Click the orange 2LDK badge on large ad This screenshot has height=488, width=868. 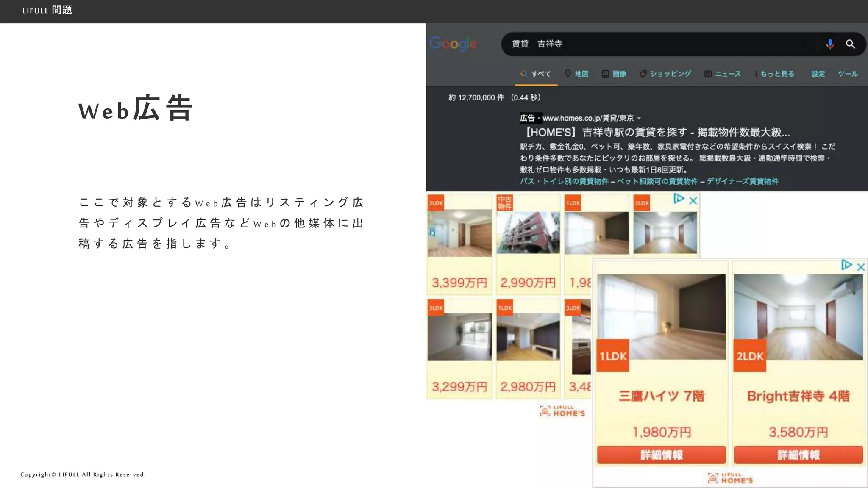click(750, 355)
